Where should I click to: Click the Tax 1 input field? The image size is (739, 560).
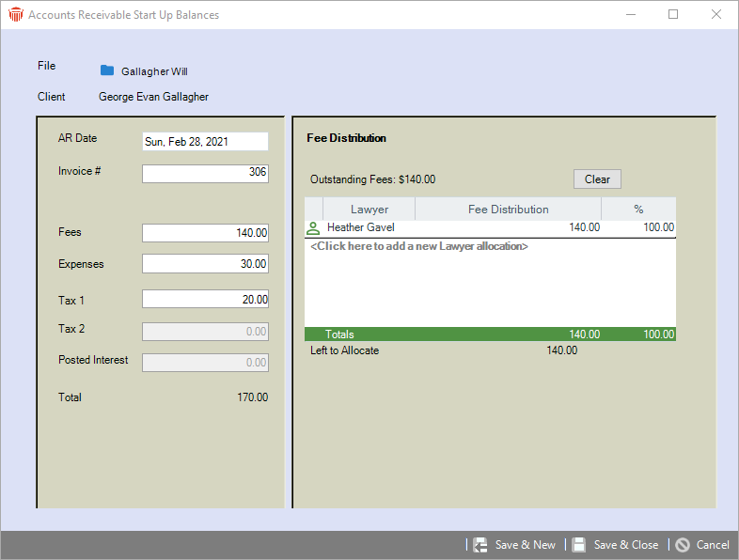coord(205,299)
